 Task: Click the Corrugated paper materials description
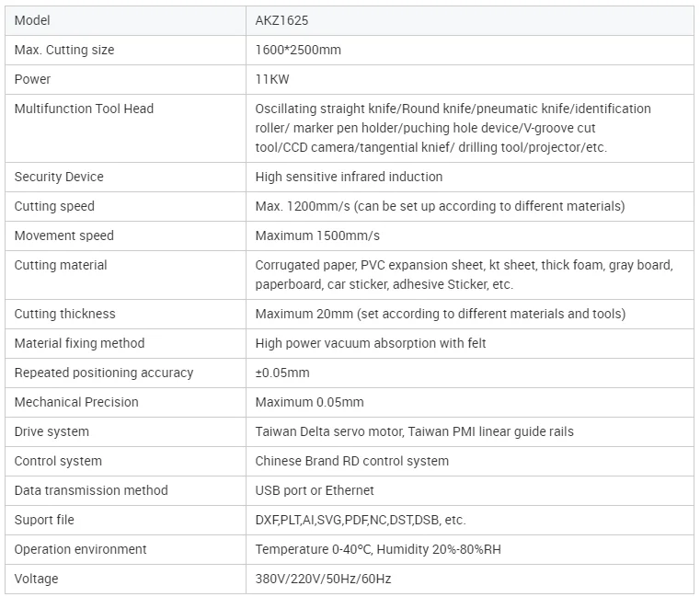(464, 274)
